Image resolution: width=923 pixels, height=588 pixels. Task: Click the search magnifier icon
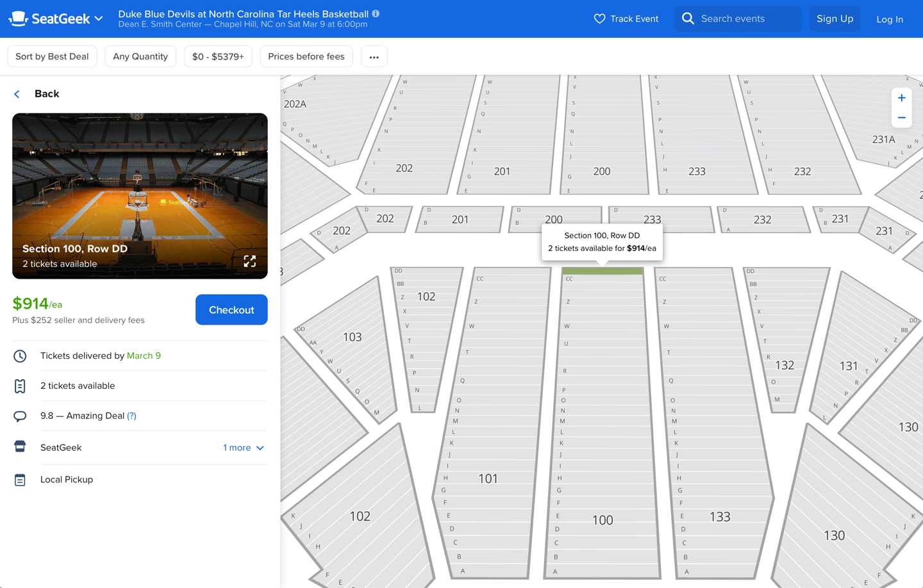click(688, 19)
